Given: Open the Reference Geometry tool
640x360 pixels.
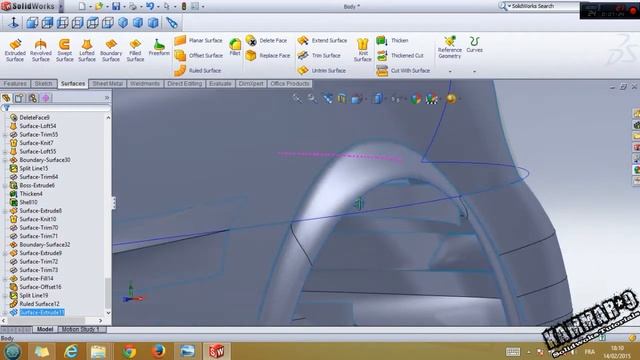Looking at the screenshot, I should click(x=449, y=47).
